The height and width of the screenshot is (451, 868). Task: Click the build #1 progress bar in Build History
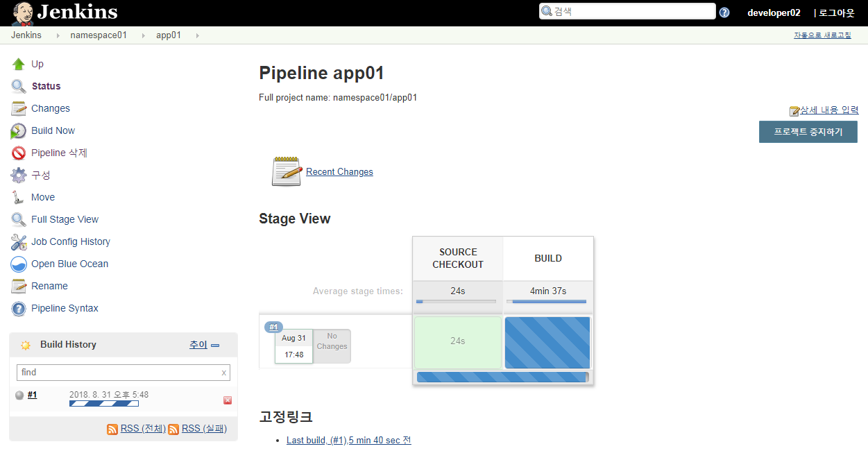[x=104, y=403]
